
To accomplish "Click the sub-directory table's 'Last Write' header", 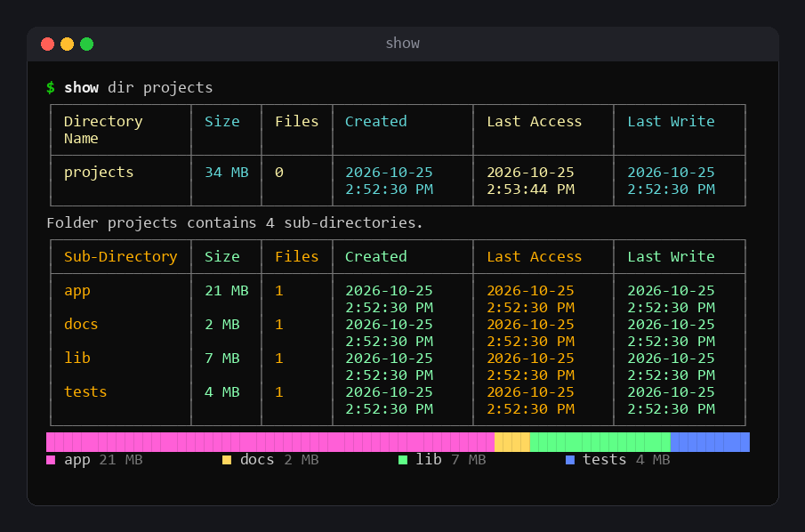I will point(671,257).
